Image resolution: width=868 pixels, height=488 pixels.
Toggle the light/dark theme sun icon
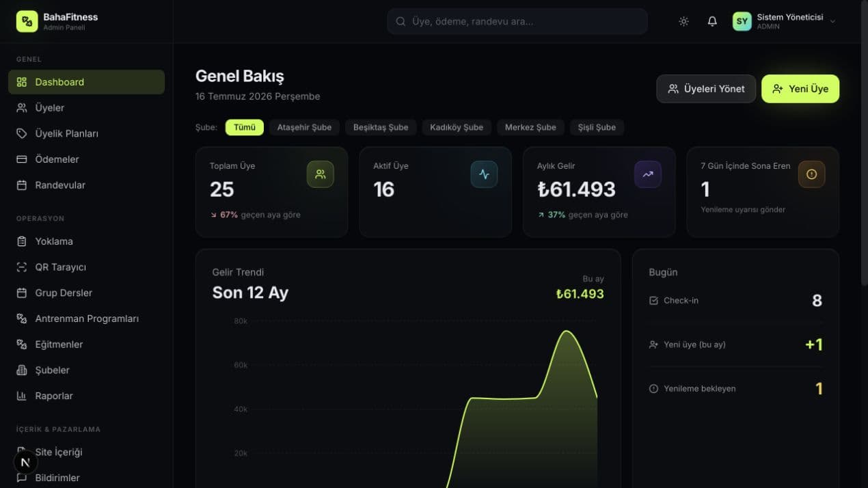[683, 21]
